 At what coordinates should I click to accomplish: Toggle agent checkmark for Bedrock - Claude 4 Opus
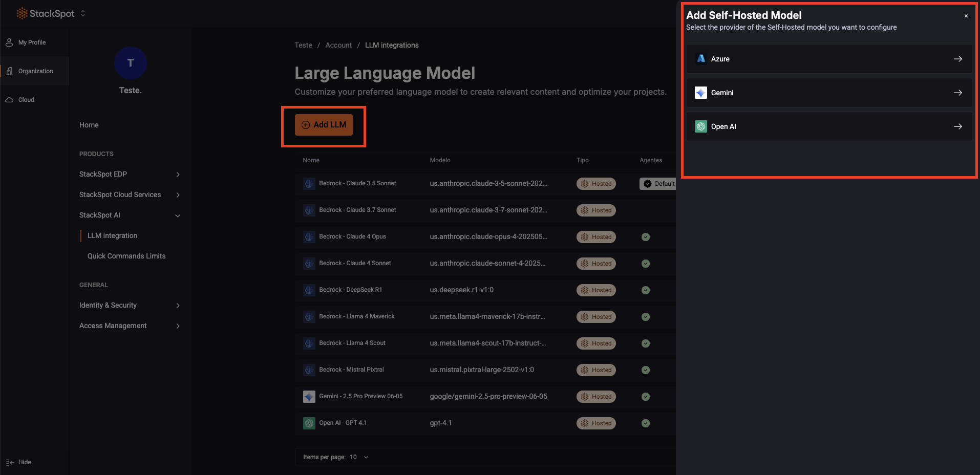[646, 237]
